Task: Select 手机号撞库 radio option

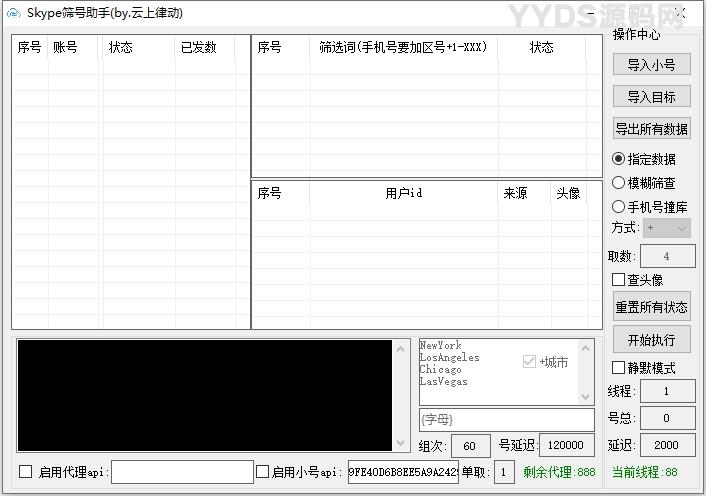Action: (619, 206)
